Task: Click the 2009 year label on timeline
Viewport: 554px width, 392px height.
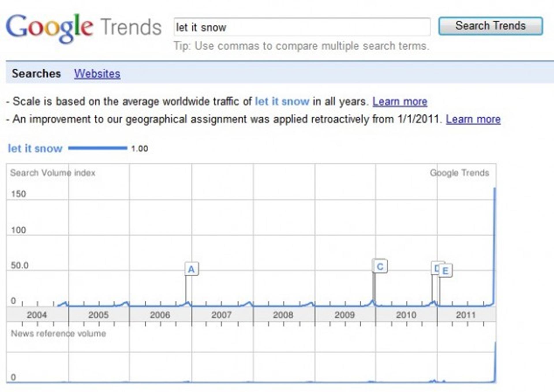Action: pyautogui.click(x=345, y=315)
